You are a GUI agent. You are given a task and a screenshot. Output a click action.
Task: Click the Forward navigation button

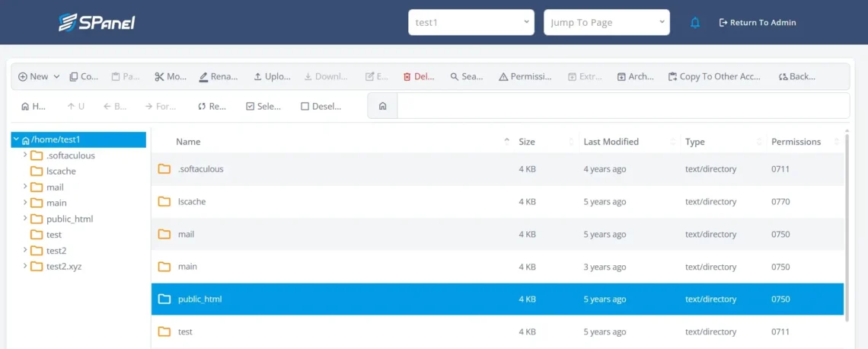click(x=160, y=107)
